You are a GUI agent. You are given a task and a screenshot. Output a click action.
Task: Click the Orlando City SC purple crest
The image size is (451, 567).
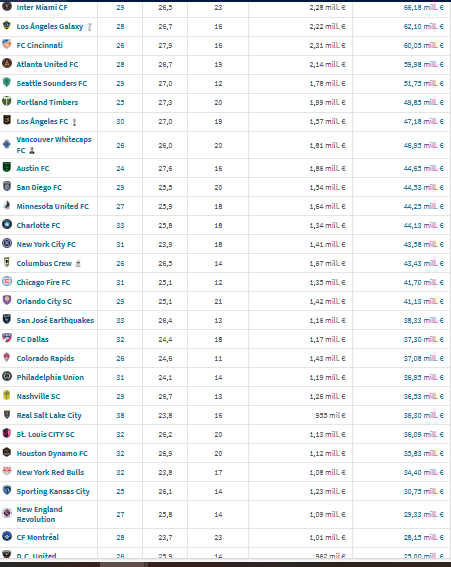coord(7,300)
